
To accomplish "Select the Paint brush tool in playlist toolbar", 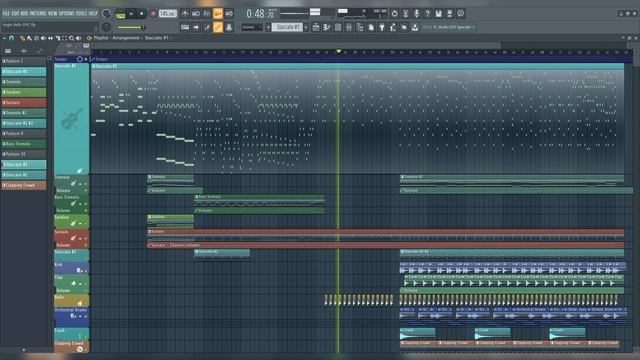I will 29,38.
